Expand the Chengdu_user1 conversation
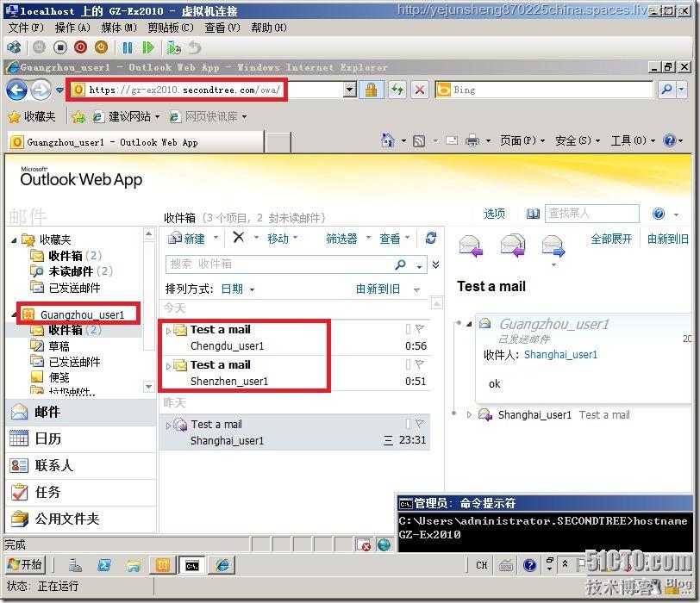This screenshot has width=700, height=603. pos(168,331)
